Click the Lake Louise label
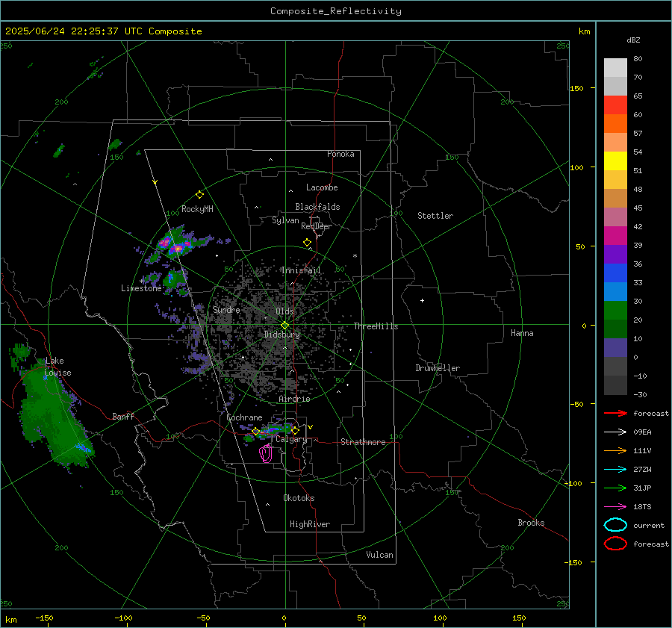The width and height of the screenshot is (672, 628). [57, 367]
